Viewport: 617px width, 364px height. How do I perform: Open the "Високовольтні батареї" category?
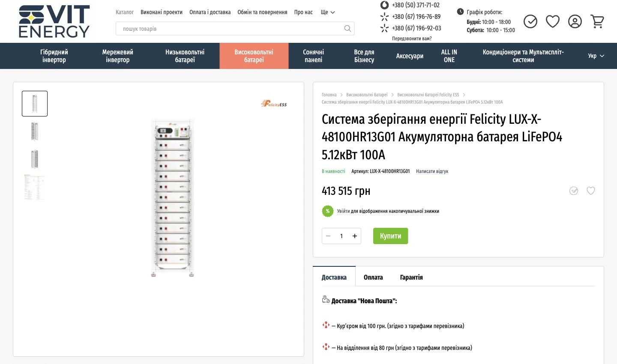[x=254, y=56]
